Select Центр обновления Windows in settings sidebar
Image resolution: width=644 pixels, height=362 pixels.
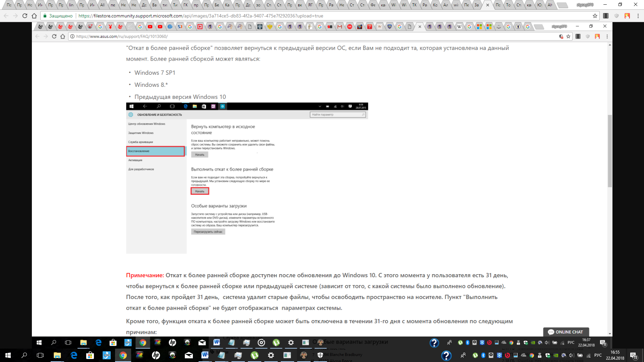(x=147, y=124)
